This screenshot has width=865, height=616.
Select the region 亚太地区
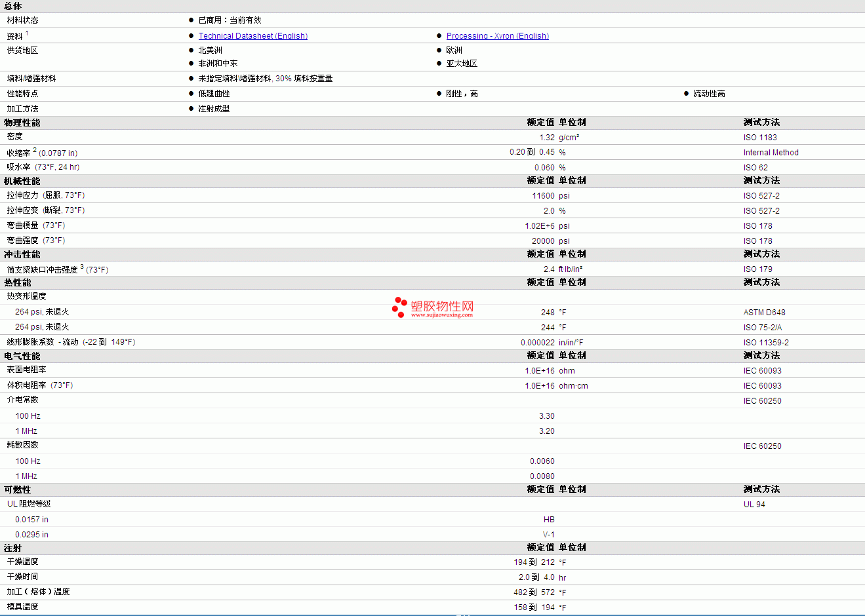click(462, 64)
